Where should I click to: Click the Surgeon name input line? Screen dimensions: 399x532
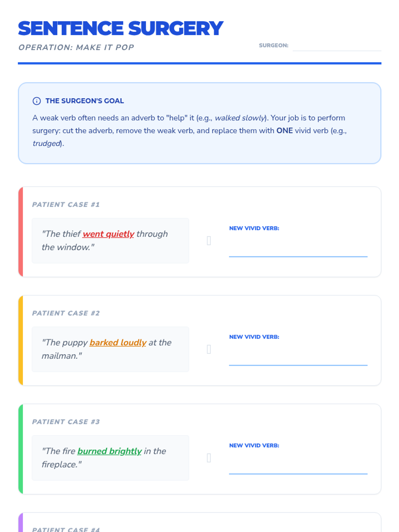pyautogui.click(x=336, y=46)
